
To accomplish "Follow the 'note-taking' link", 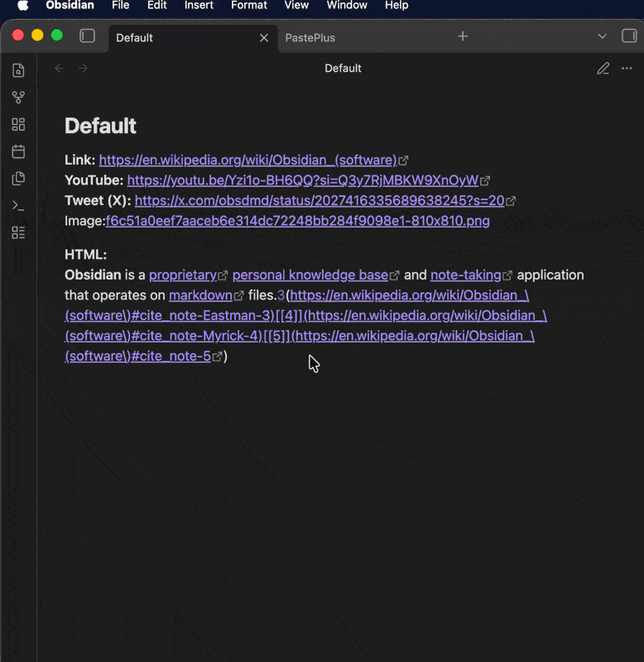I will click(466, 276).
